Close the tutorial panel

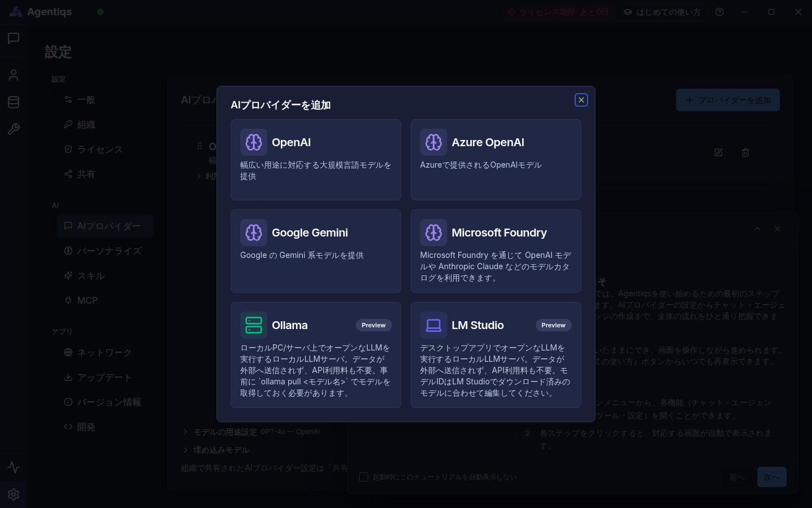point(778,229)
